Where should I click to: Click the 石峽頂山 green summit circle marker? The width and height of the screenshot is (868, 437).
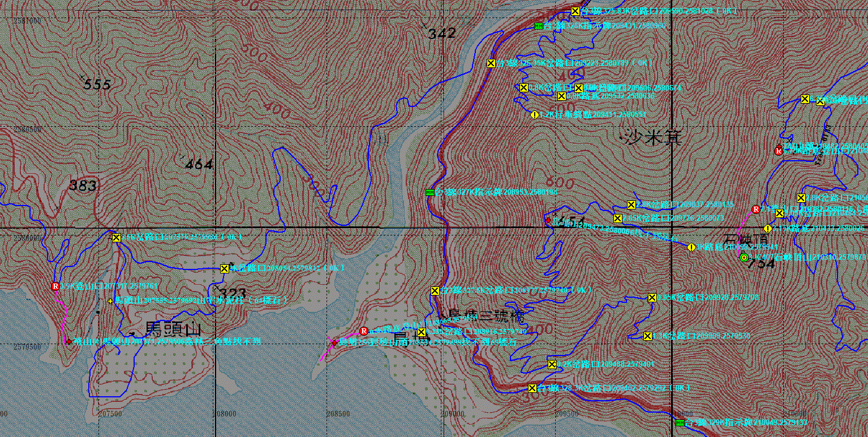(744, 258)
